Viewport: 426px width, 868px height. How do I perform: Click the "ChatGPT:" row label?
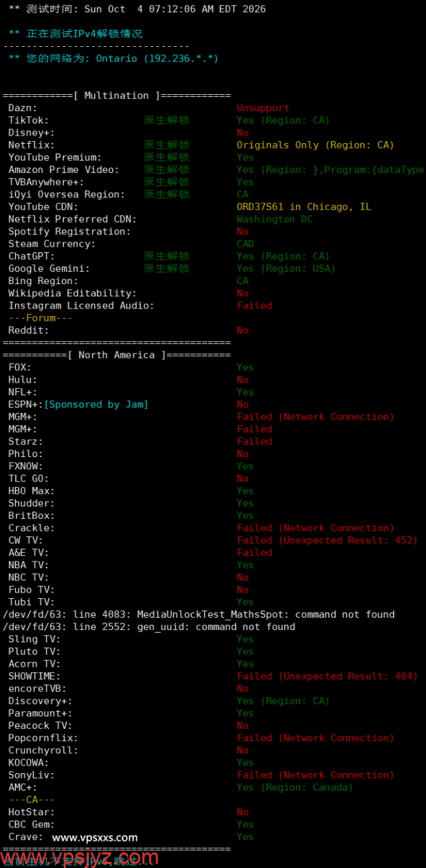[x=31, y=256]
